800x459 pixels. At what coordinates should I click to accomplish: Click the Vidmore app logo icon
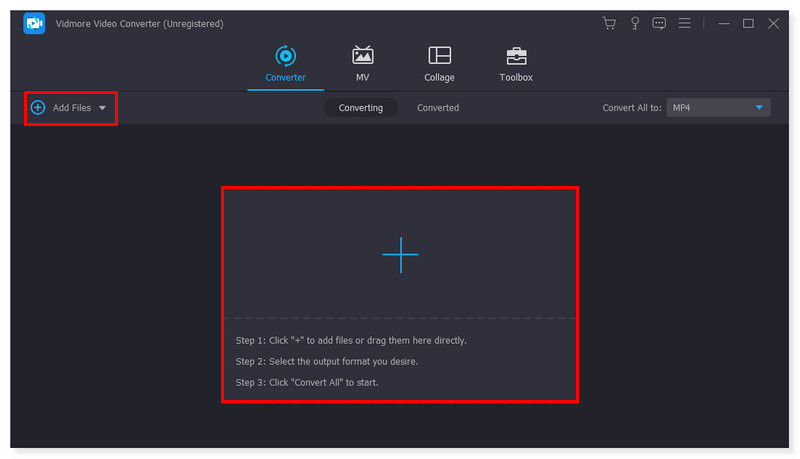point(34,23)
